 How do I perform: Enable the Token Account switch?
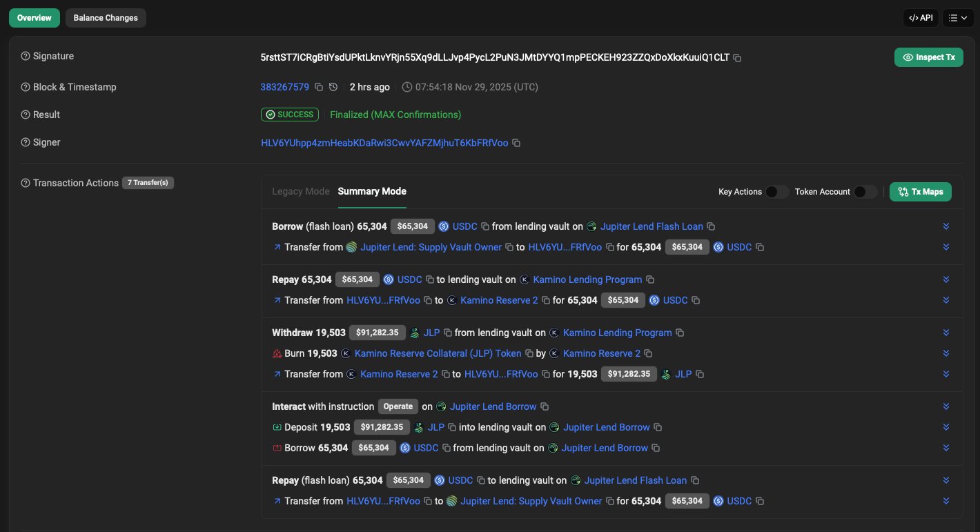[865, 192]
